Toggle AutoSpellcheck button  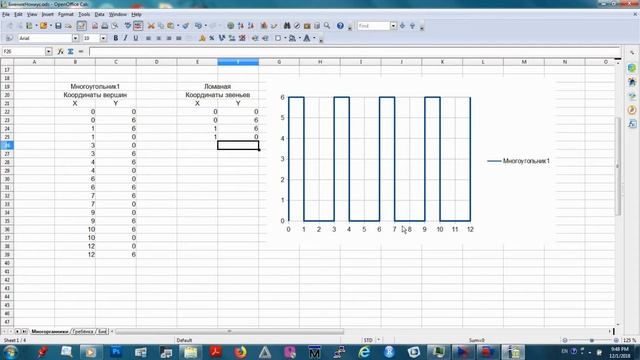138,26
